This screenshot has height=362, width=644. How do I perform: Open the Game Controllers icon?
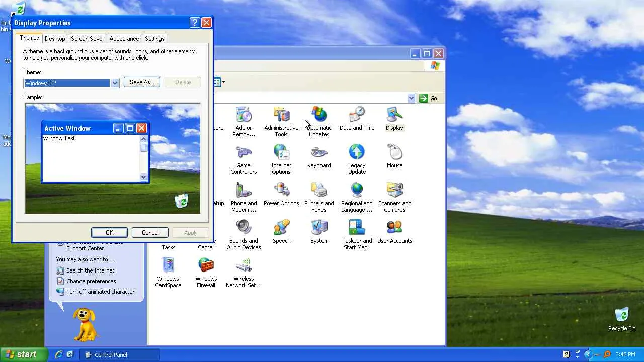tap(244, 159)
